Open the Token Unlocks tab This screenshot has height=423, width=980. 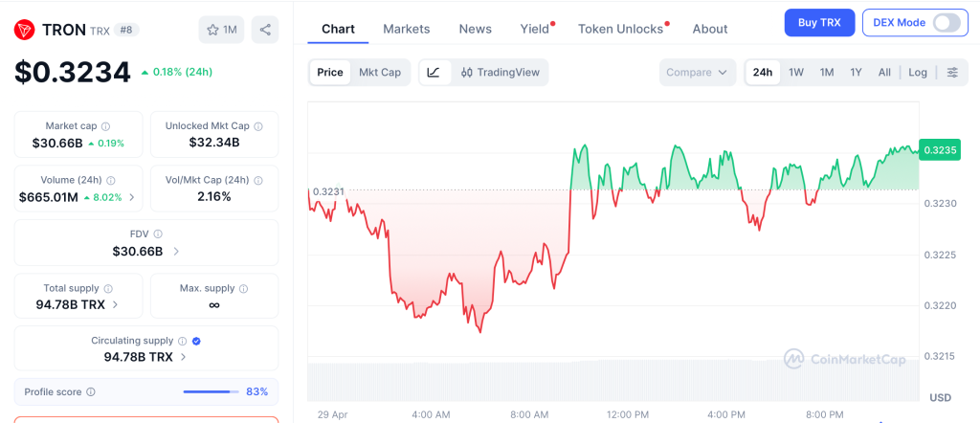point(620,29)
